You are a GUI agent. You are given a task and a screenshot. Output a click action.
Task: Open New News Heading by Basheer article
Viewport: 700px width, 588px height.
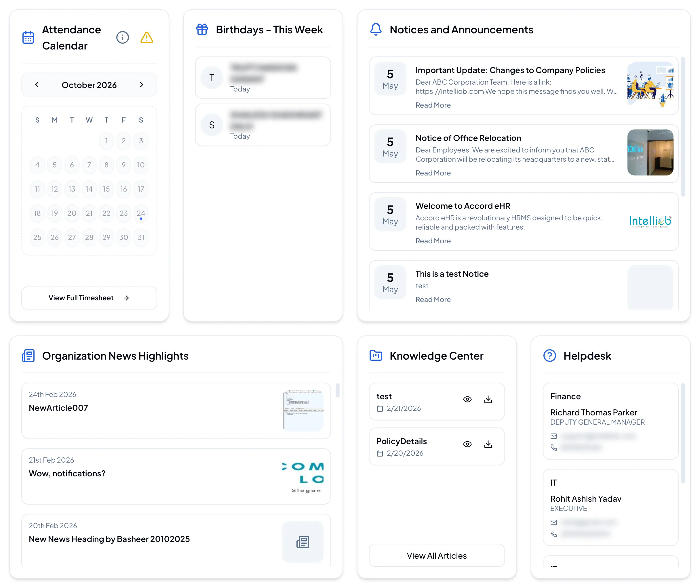click(x=176, y=541)
